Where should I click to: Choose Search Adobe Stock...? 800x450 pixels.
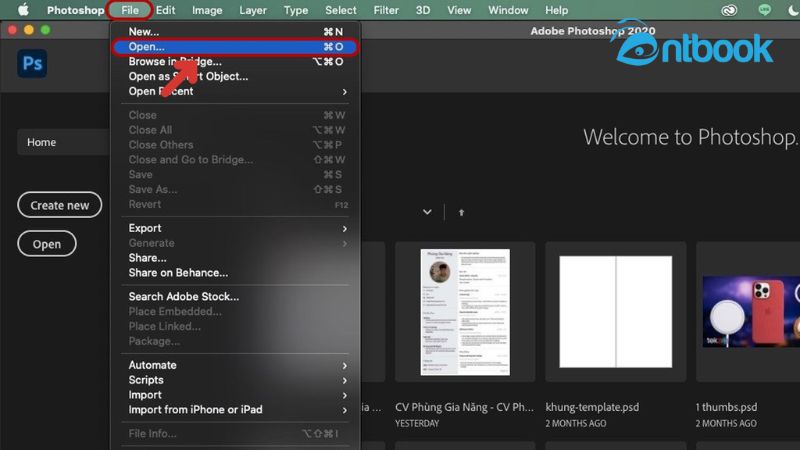pyautogui.click(x=235, y=296)
